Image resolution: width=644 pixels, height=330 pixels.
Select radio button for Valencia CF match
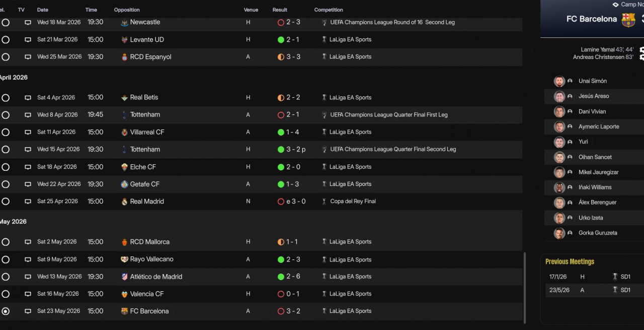click(6, 294)
